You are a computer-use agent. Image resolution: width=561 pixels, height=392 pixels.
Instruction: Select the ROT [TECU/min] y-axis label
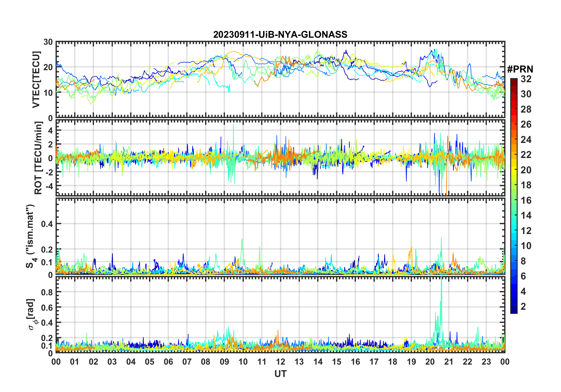point(38,158)
